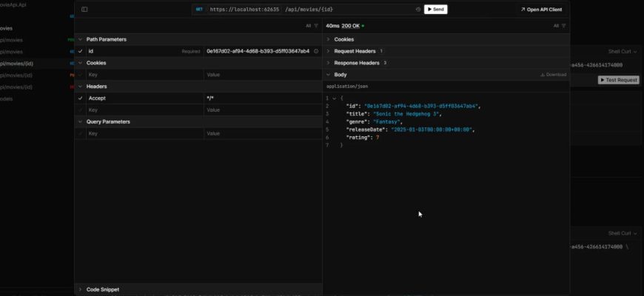This screenshot has width=644, height=296.
Task: Click the 200 OK status text
Action: tap(350, 26)
